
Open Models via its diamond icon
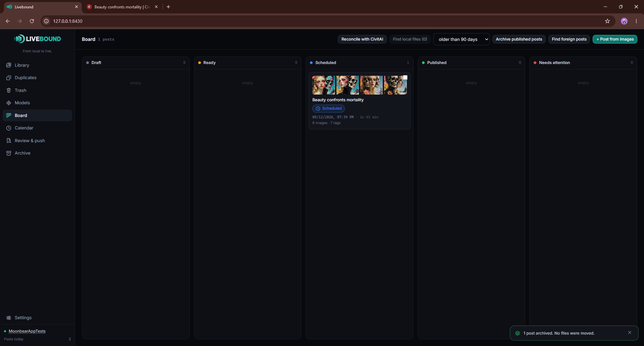[x=9, y=103]
